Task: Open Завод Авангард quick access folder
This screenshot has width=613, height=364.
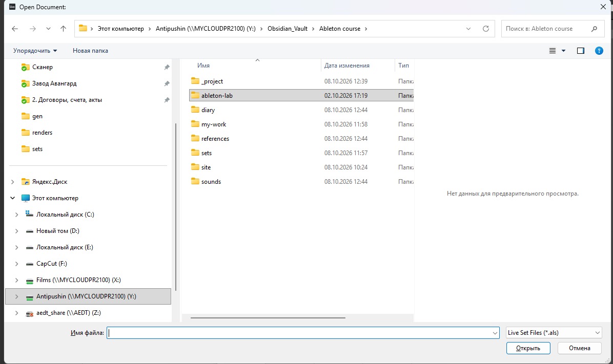Action: click(88, 83)
